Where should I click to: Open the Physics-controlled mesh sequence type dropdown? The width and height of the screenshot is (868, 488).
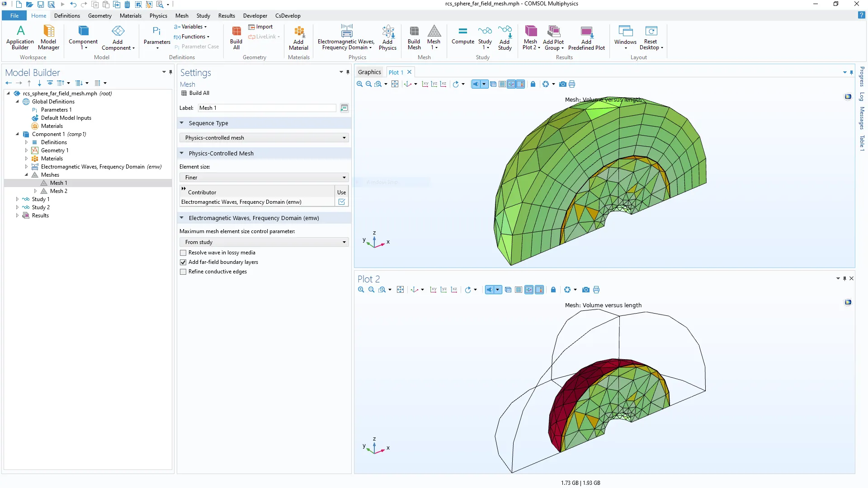(x=264, y=138)
